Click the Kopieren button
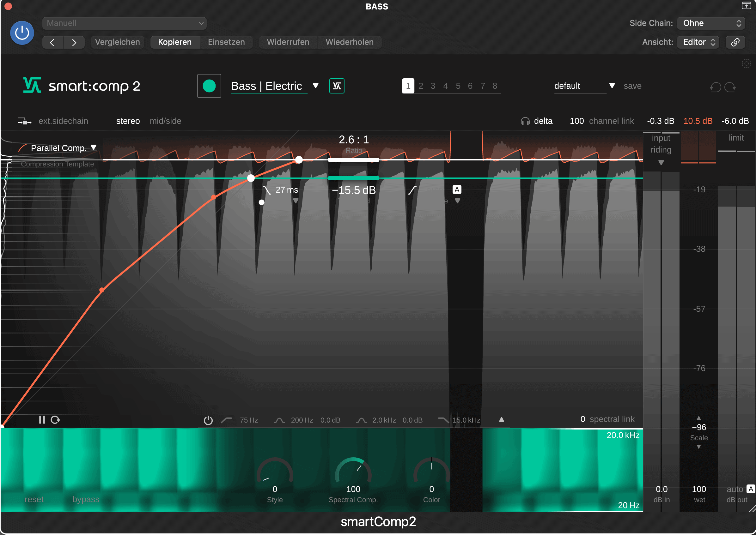Screen dimensions: 756x535 pyautogui.click(x=175, y=42)
